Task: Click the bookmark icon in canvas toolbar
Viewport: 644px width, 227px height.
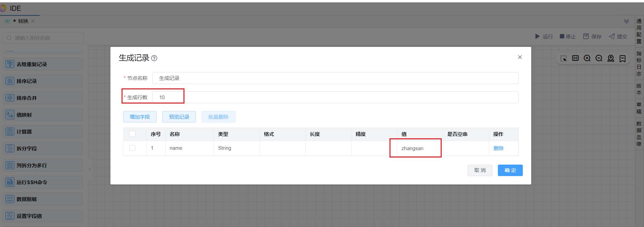Action: click(622, 58)
